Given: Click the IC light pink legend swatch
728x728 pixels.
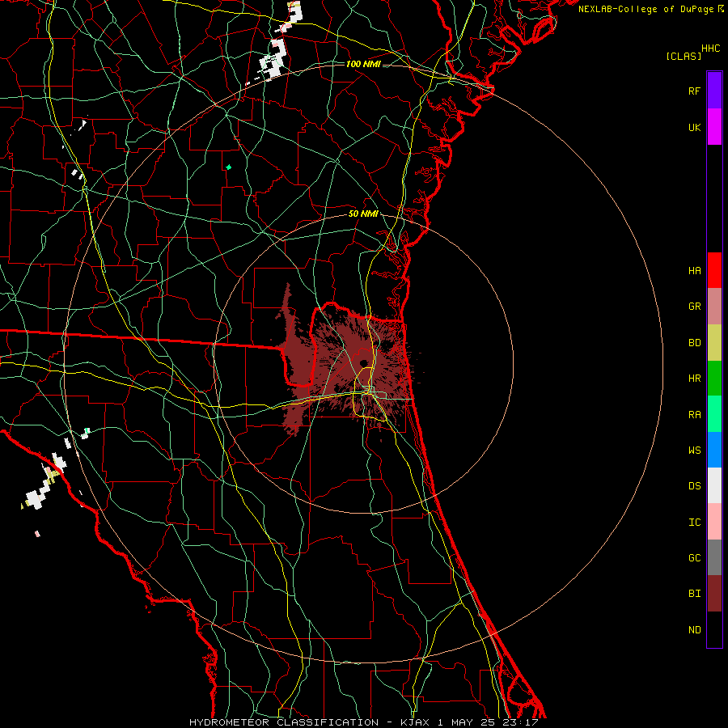Looking at the screenshot, I should 714,522.
